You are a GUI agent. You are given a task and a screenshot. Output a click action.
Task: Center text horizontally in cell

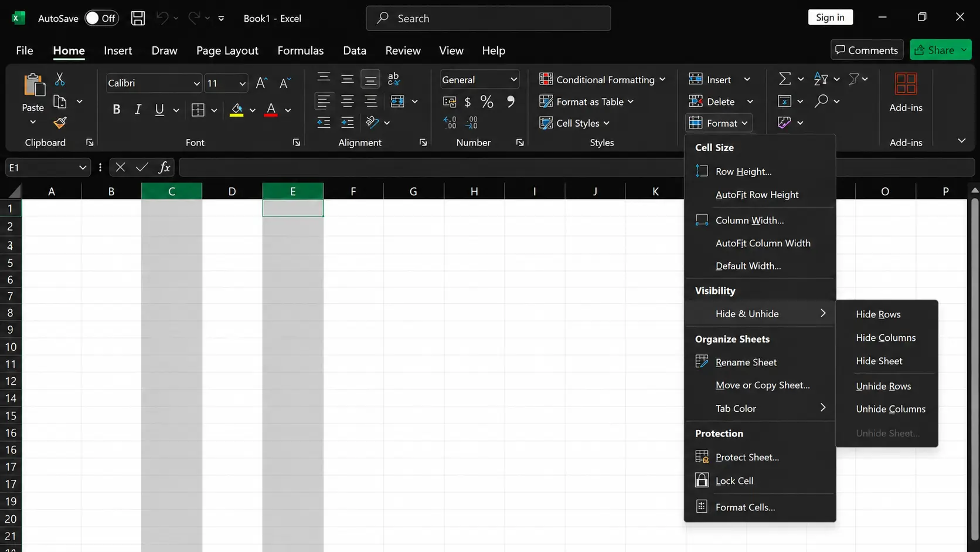347,101
